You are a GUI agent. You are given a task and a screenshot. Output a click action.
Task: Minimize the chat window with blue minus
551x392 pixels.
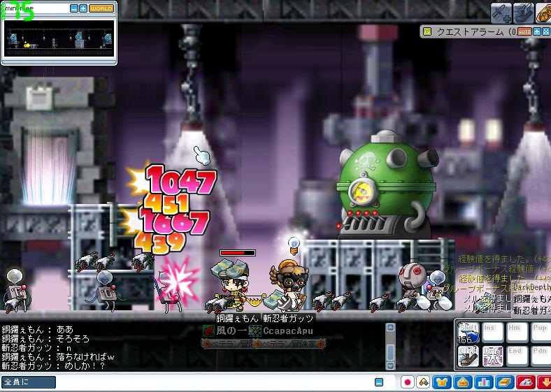coord(379,382)
